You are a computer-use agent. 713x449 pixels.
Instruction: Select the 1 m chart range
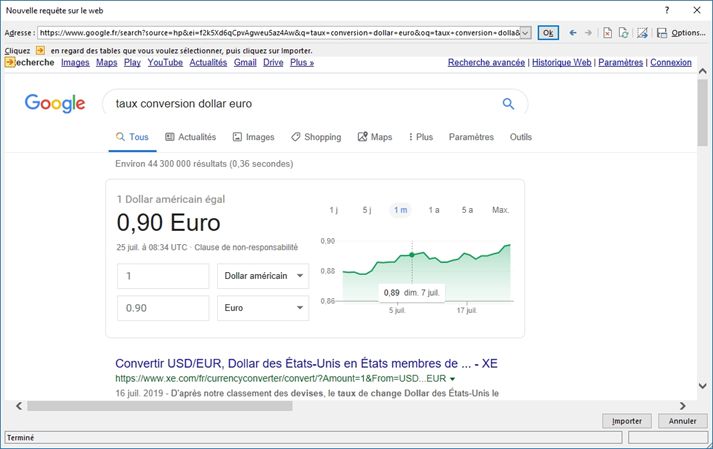(400, 210)
